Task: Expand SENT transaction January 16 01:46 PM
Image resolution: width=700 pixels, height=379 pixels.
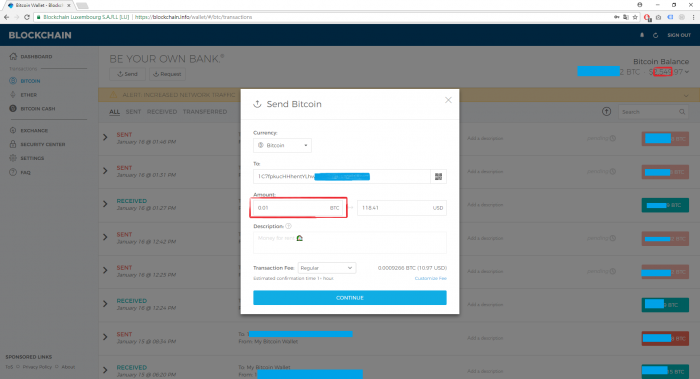Action: tap(105, 137)
